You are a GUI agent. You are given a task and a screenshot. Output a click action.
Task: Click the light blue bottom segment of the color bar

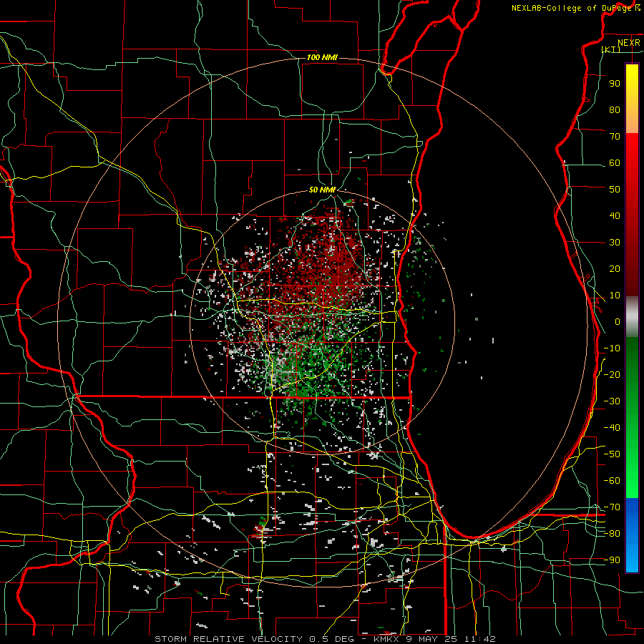point(632,557)
